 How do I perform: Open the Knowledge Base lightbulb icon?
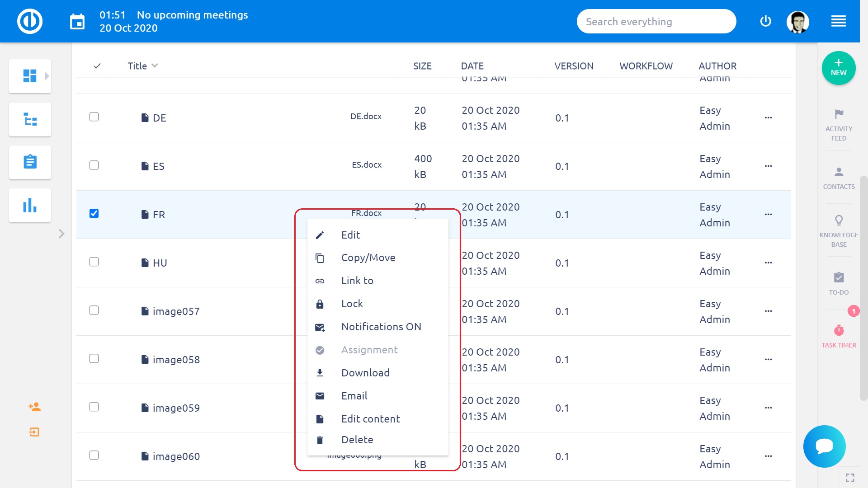839,221
